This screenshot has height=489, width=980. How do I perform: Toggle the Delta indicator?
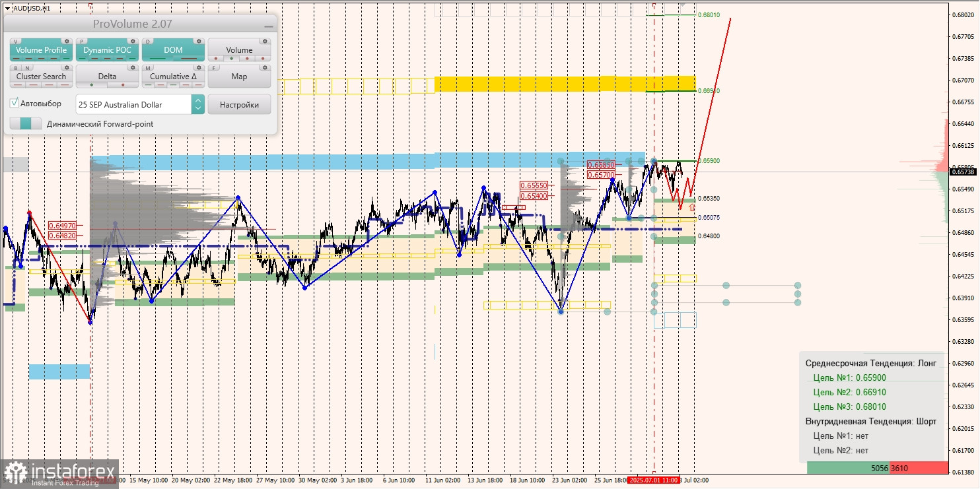(x=107, y=76)
